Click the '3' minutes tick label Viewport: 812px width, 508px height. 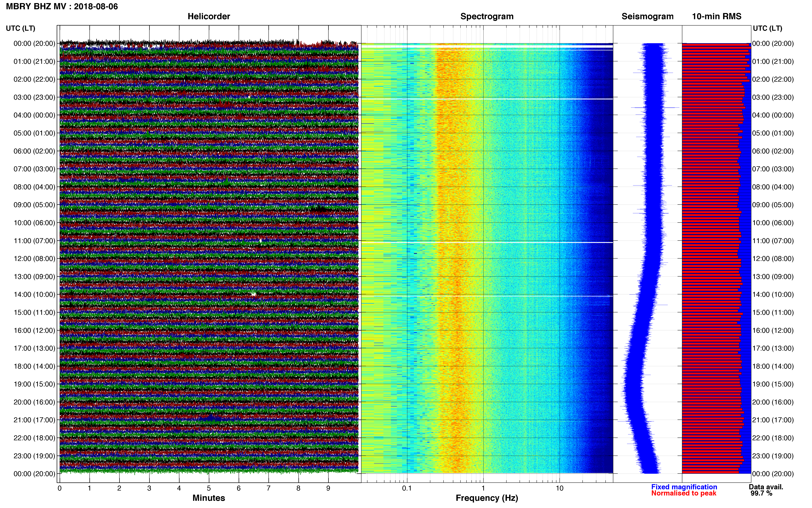pyautogui.click(x=149, y=488)
